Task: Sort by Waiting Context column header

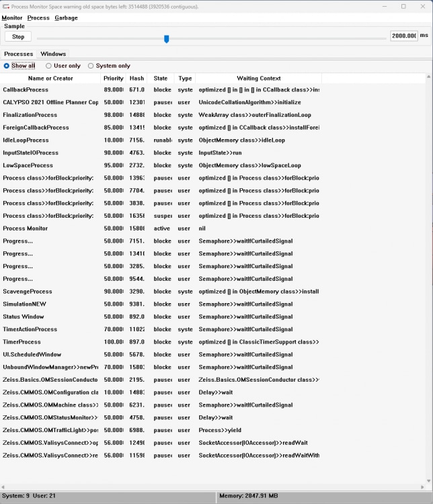Action: (259, 79)
